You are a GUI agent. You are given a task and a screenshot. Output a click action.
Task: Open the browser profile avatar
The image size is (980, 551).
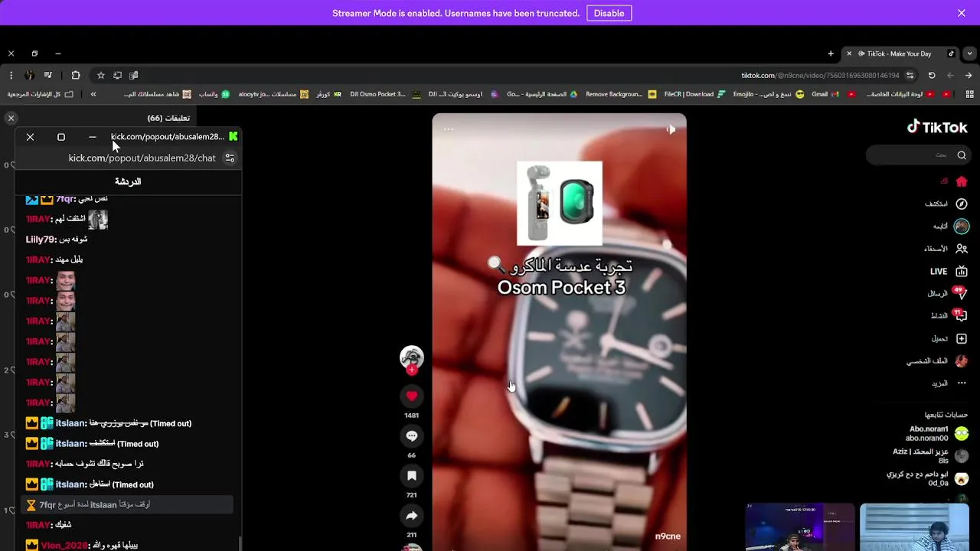[29, 75]
